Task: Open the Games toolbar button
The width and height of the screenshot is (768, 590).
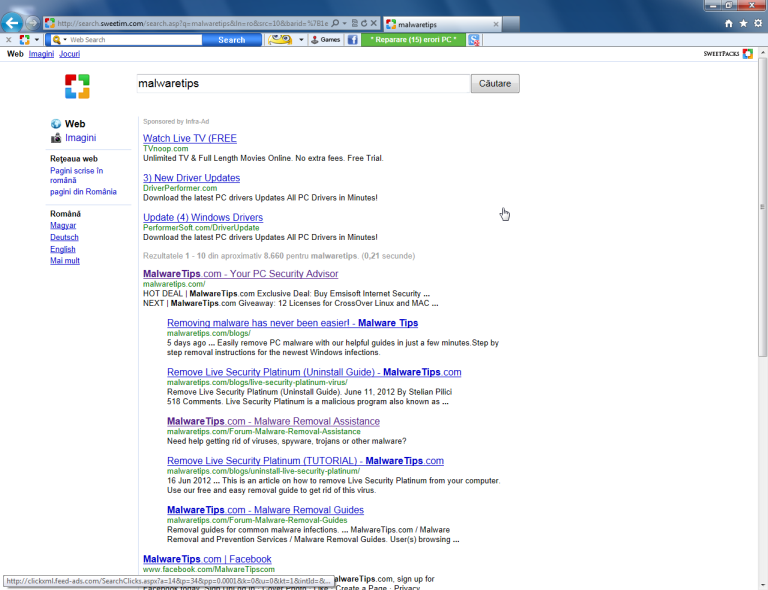Action: [326, 40]
